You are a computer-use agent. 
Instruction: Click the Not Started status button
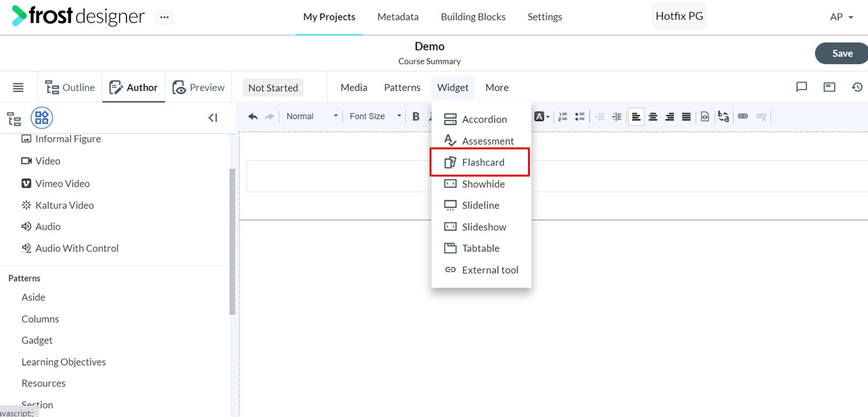[273, 88]
